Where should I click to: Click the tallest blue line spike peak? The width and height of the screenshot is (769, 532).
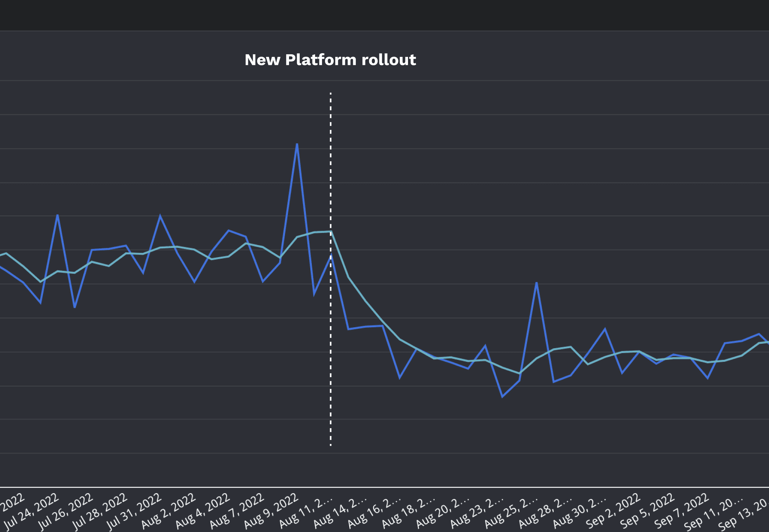point(297,145)
